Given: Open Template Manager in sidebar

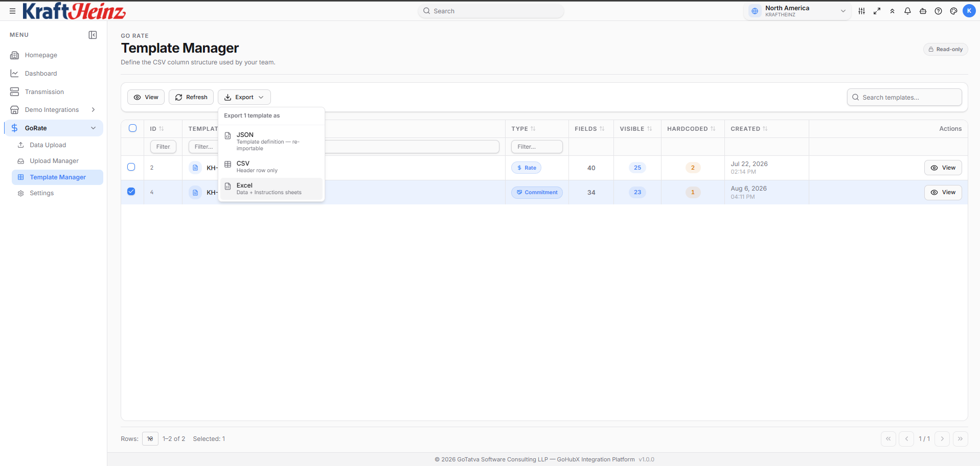Looking at the screenshot, I should tap(57, 177).
